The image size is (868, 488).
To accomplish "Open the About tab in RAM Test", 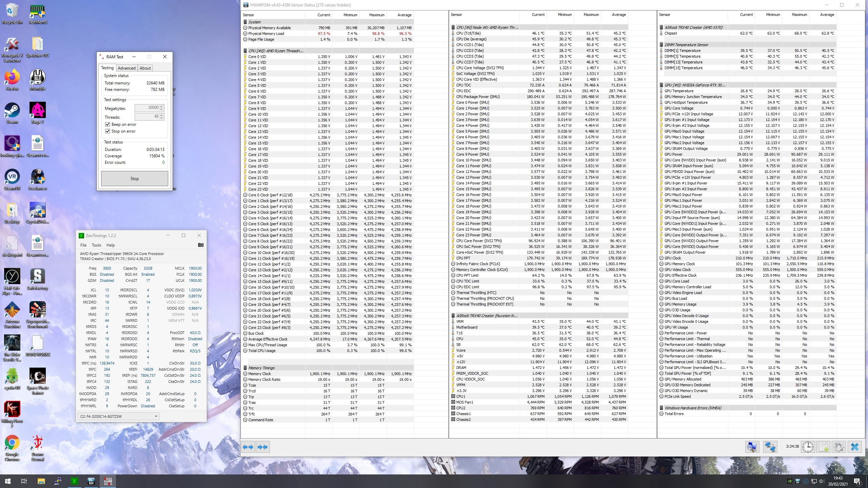I will 145,68.
